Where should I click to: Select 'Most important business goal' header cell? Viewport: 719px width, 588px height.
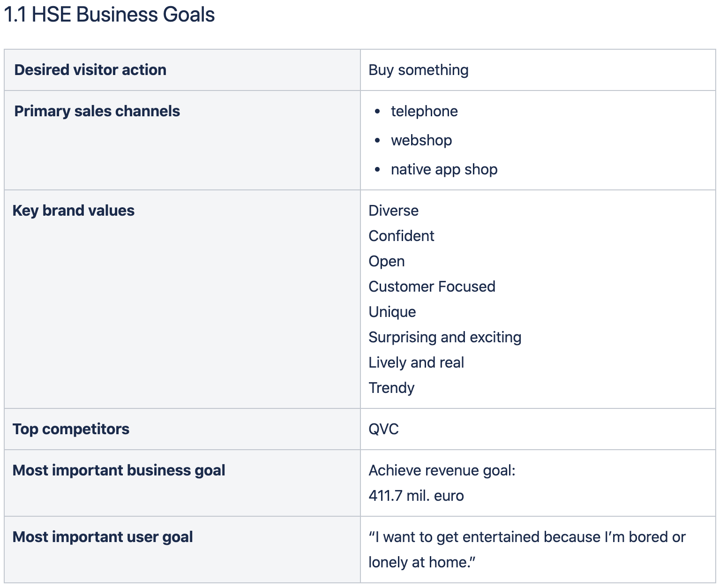tap(119, 470)
